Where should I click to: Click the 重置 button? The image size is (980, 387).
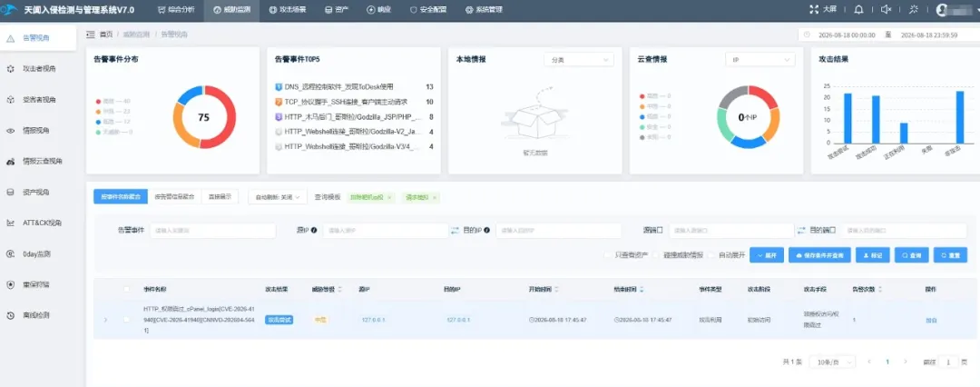click(x=950, y=255)
